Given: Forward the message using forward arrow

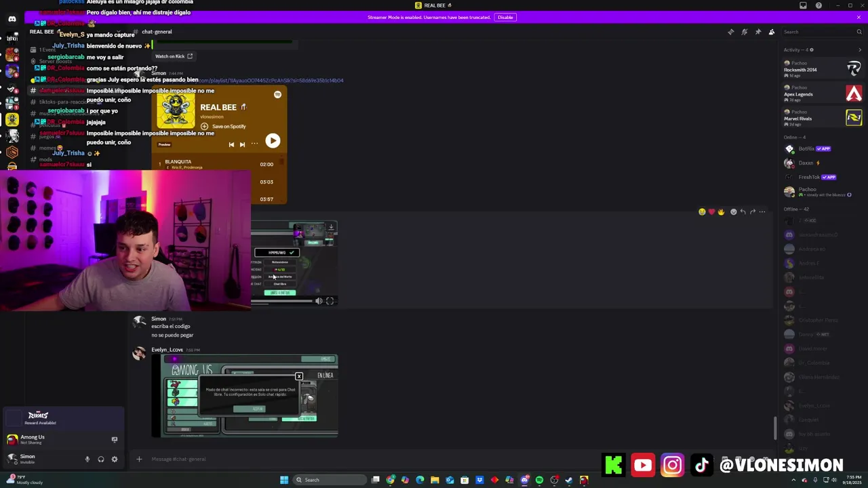Looking at the screenshot, I should [x=753, y=212].
